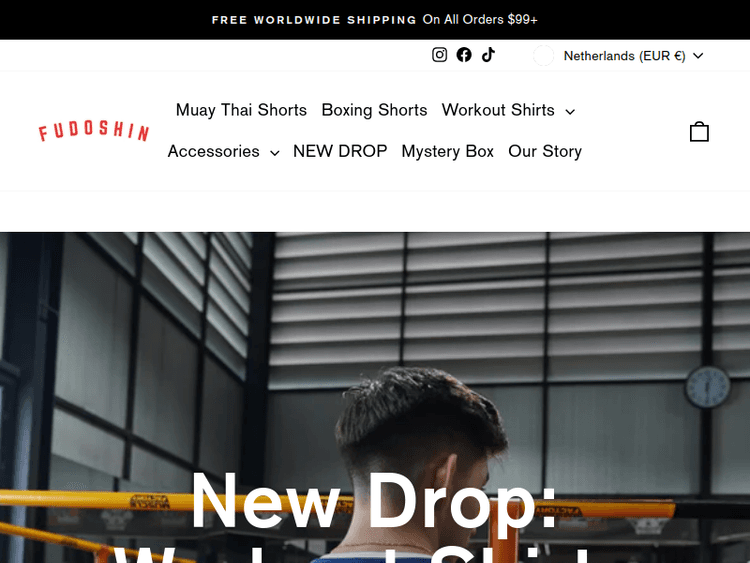Image resolution: width=750 pixels, height=563 pixels.
Task: Open the Our Story page
Action: [x=545, y=151]
